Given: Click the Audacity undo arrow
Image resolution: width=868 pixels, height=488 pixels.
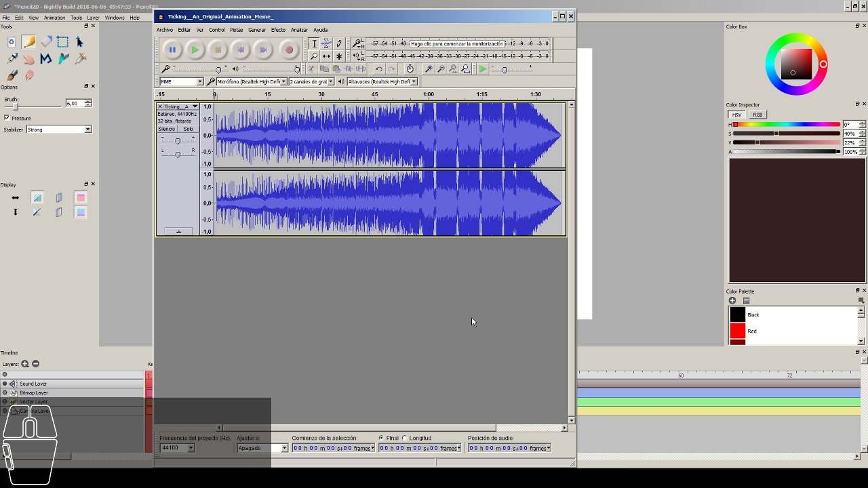Looking at the screenshot, I should [379, 69].
